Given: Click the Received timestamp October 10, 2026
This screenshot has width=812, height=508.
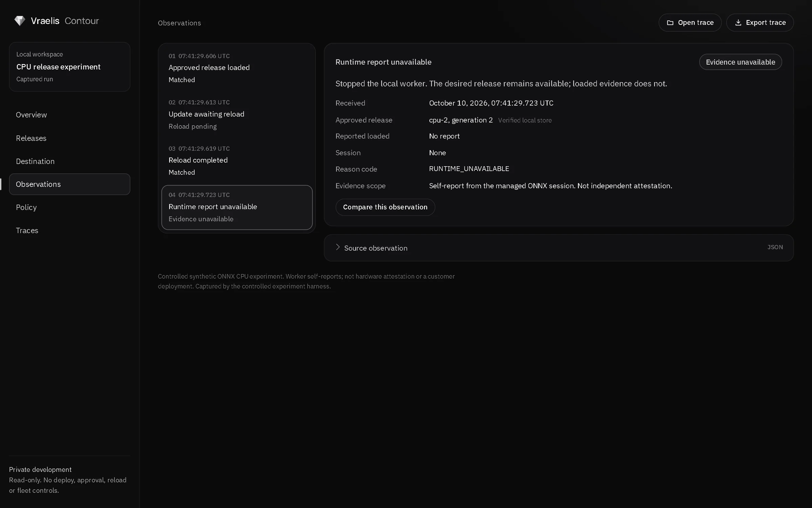Looking at the screenshot, I should click(491, 103).
